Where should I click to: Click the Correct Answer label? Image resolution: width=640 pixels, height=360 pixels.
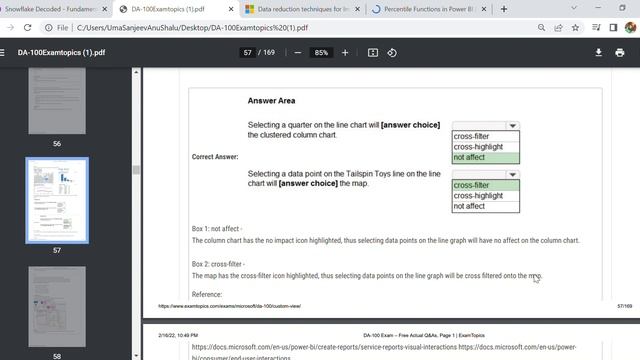[x=215, y=157]
